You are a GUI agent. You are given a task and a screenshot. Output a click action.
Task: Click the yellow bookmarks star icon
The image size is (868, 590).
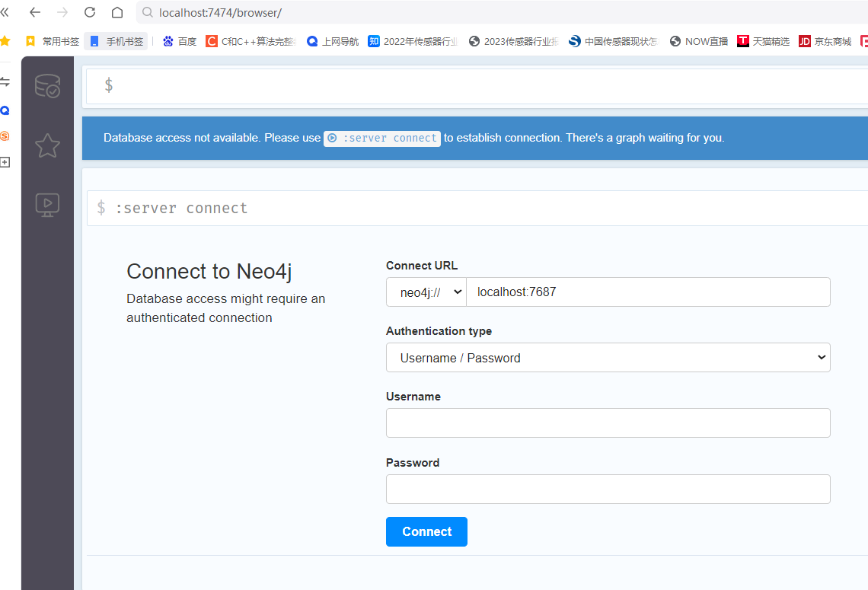[5, 41]
